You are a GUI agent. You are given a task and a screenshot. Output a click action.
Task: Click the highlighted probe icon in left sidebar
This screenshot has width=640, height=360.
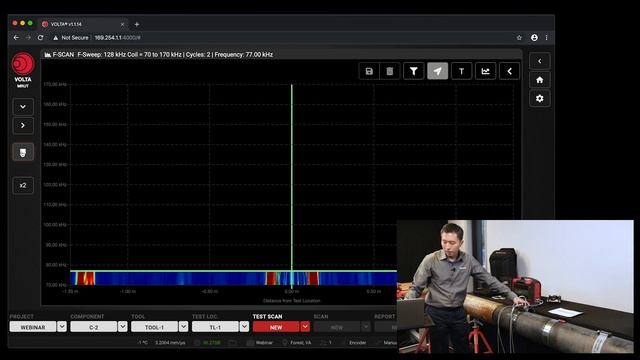[23, 152]
